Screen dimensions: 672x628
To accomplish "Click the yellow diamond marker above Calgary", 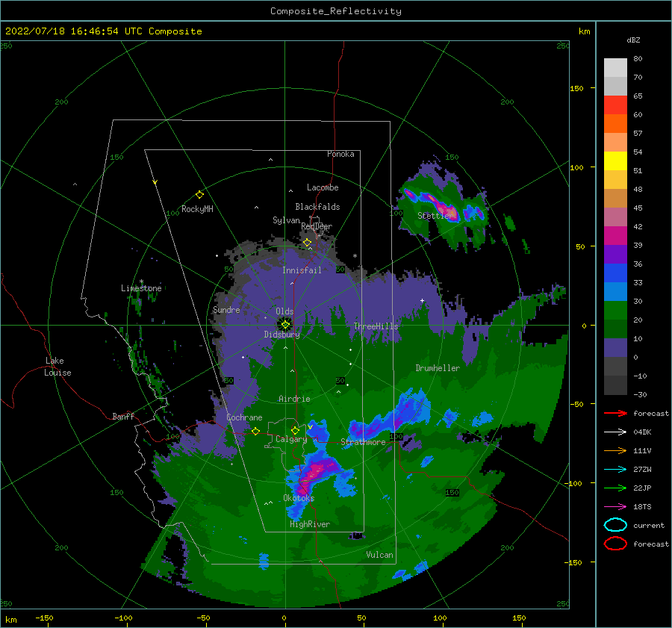I will click(x=295, y=430).
